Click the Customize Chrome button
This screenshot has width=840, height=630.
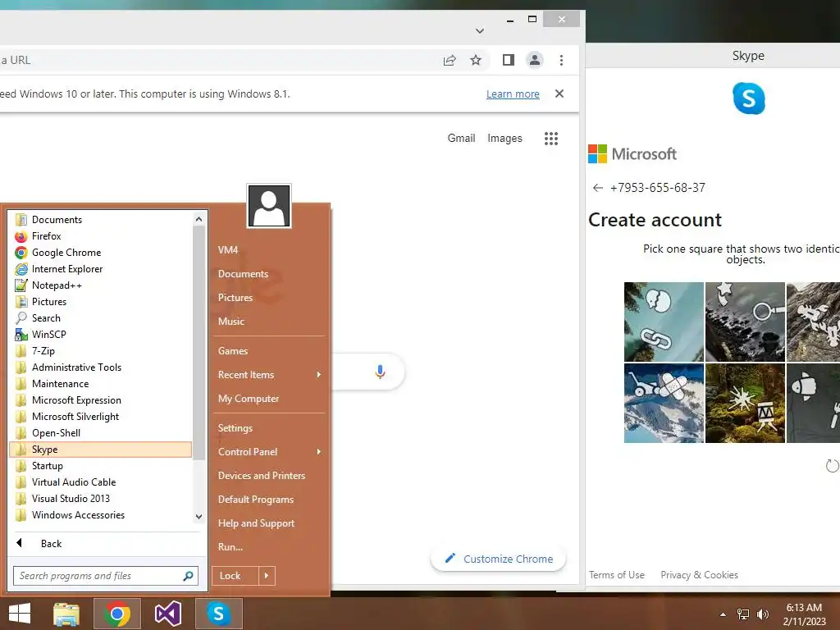[x=498, y=559]
